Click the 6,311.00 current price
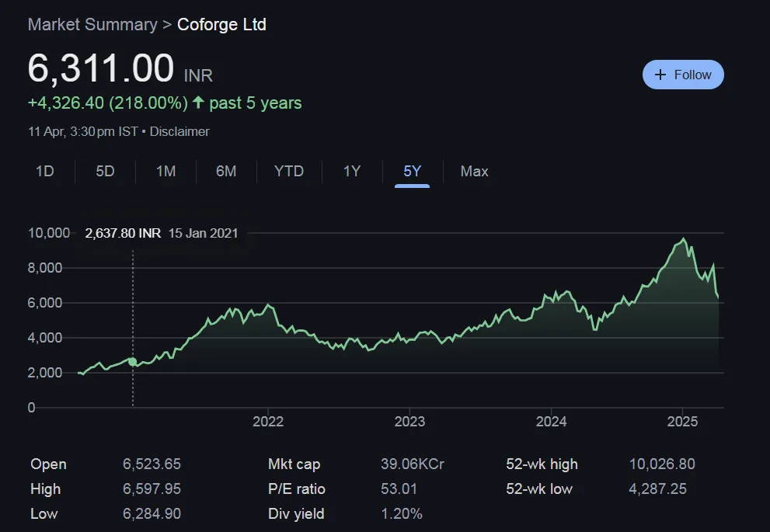Viewport: 770px width, 532px height. tap(101, 68)
